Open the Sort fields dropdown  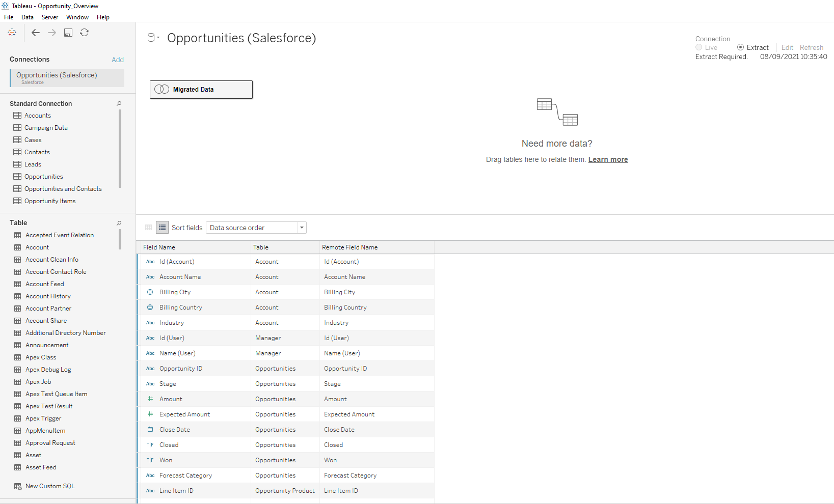coord(256,228)
